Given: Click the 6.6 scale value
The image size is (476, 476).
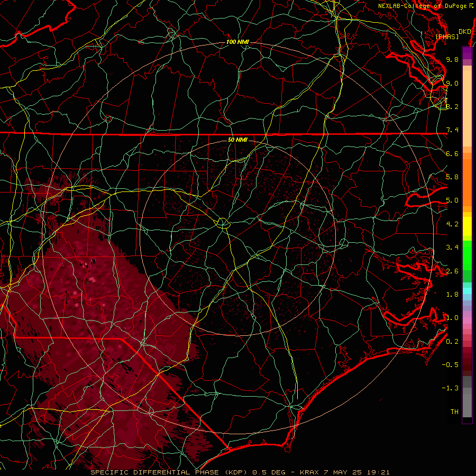Looking at the screenshot, I should coord(452,153).
